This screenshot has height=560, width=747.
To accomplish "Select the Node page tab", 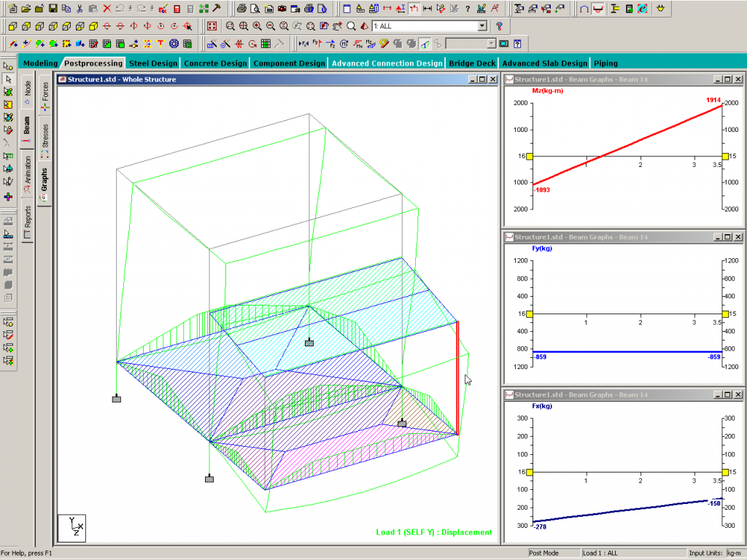I will (x=27, y=92).
